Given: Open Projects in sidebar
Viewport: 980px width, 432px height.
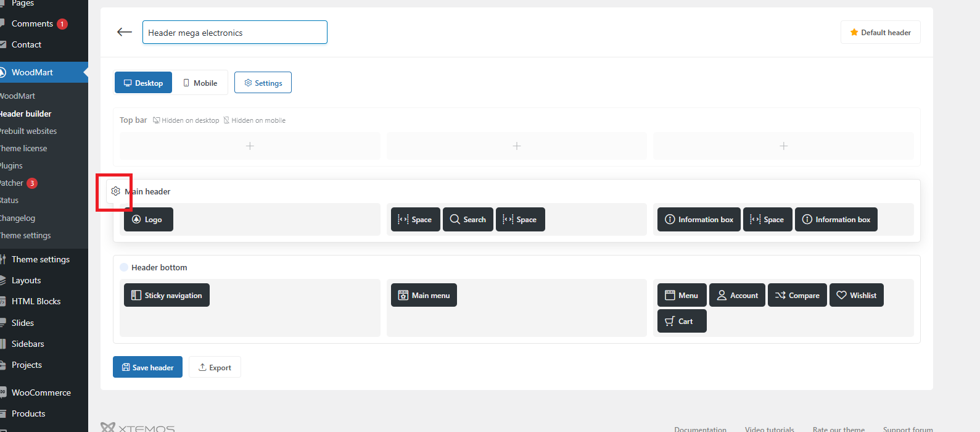Looking at the screenshot, I should (x=27, y=365).
